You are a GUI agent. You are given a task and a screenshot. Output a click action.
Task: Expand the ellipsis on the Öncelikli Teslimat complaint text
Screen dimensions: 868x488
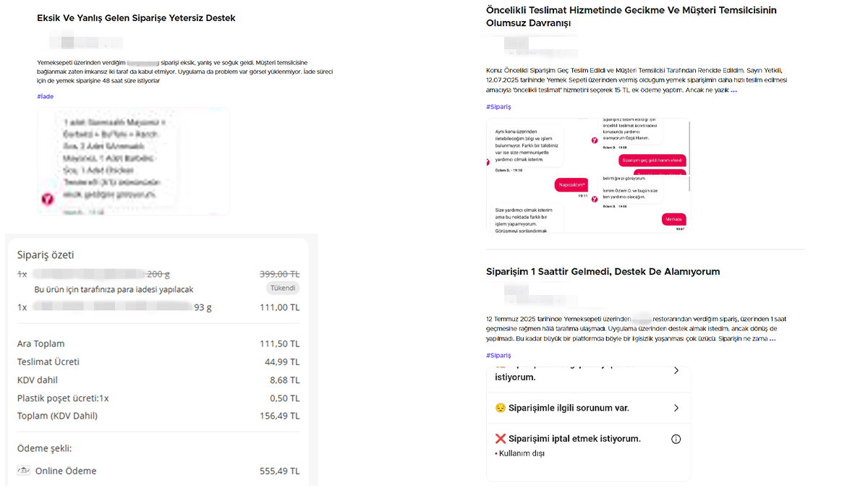tap(733, 90)
